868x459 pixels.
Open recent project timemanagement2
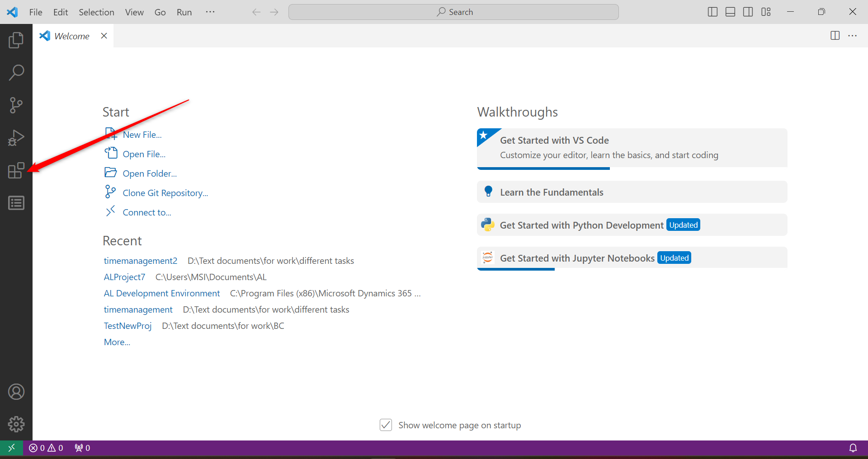140,261
